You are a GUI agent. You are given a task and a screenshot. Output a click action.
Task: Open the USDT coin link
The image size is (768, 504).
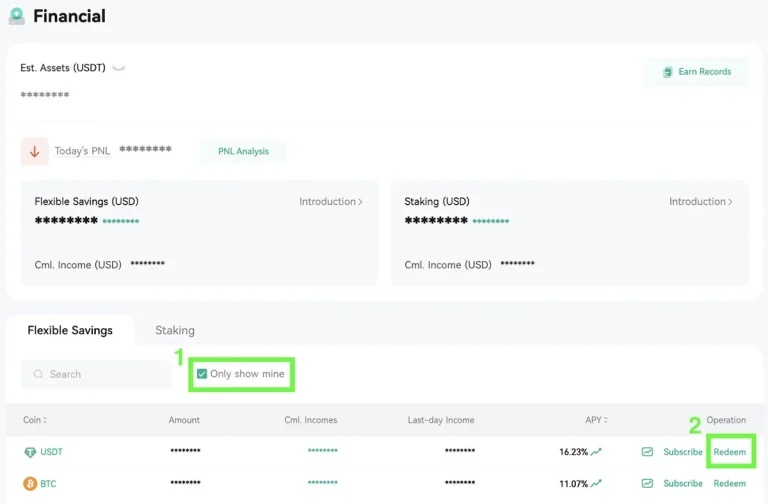point(51,452)
